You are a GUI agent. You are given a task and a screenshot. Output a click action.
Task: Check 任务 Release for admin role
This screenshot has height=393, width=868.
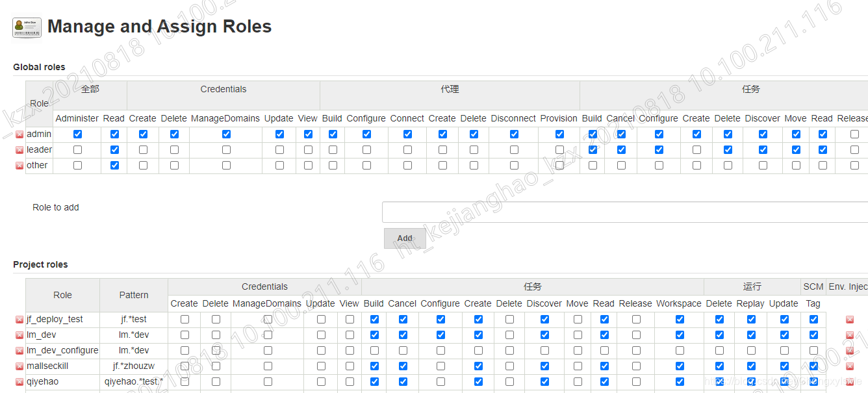[x=854, y=134]
